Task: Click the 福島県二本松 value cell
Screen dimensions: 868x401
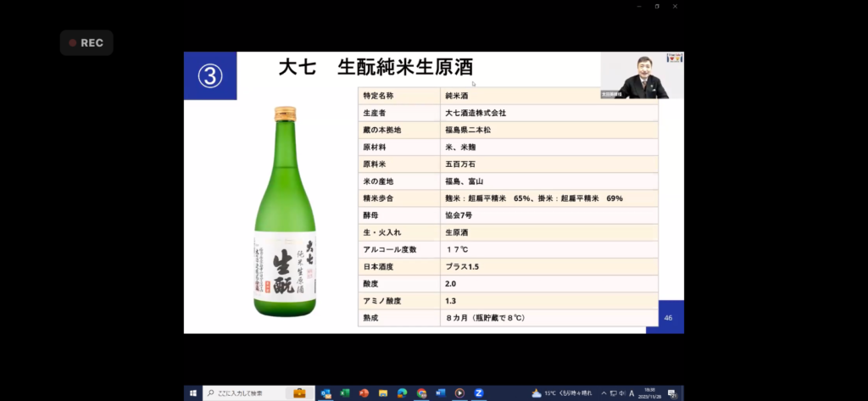Action: pos(549,130)
